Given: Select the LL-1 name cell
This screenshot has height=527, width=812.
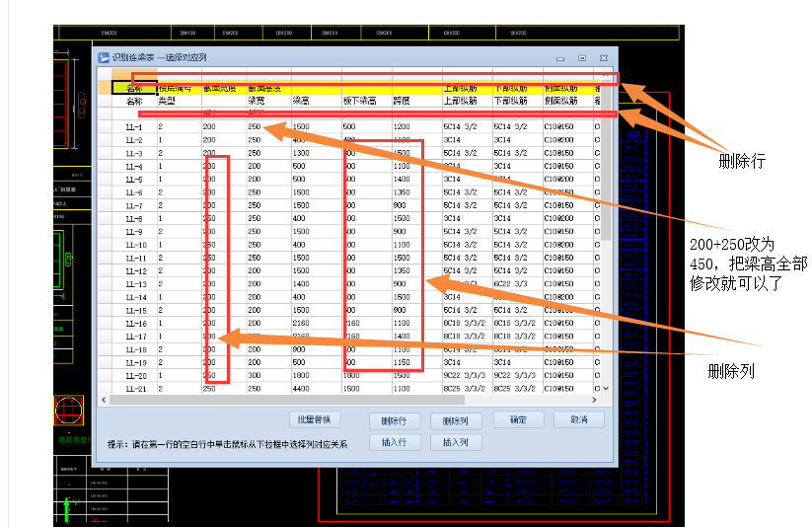Looking at the screenshot, I should tap(134, 127).
